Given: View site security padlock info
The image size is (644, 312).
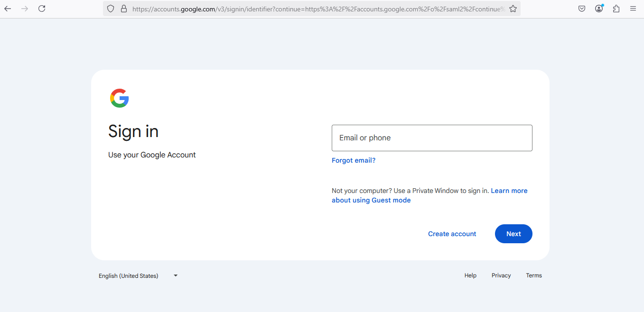Looking at the screenshot, I should point(124,9).
